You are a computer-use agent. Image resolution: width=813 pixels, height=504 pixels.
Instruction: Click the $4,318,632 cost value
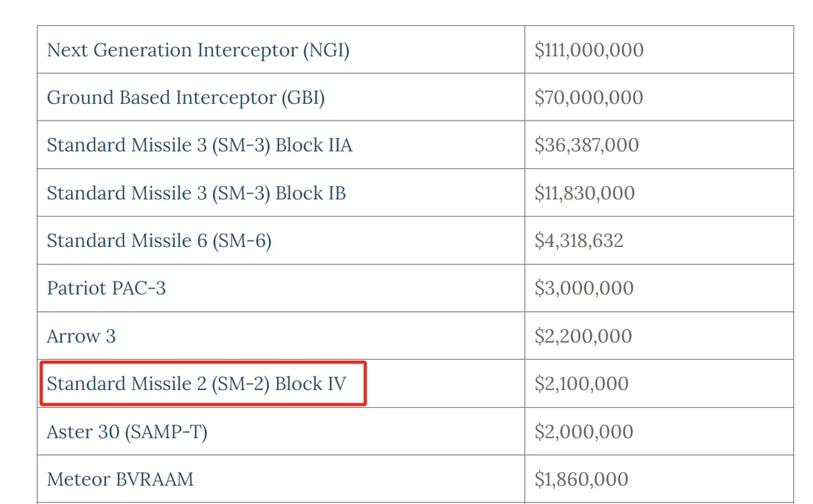point(579,240)
